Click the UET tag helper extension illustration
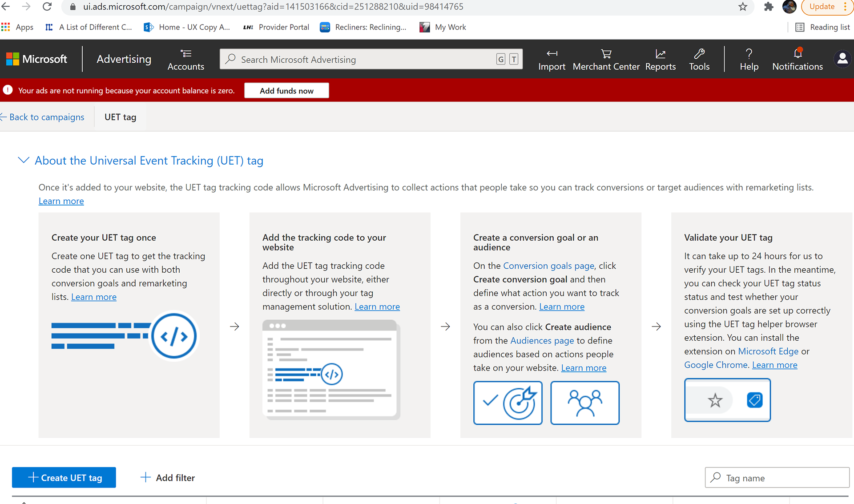 pyautogui.click(x=727, y=400)
